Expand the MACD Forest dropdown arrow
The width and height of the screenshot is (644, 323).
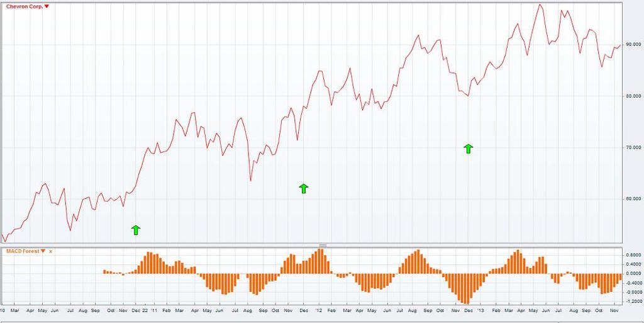43,251
